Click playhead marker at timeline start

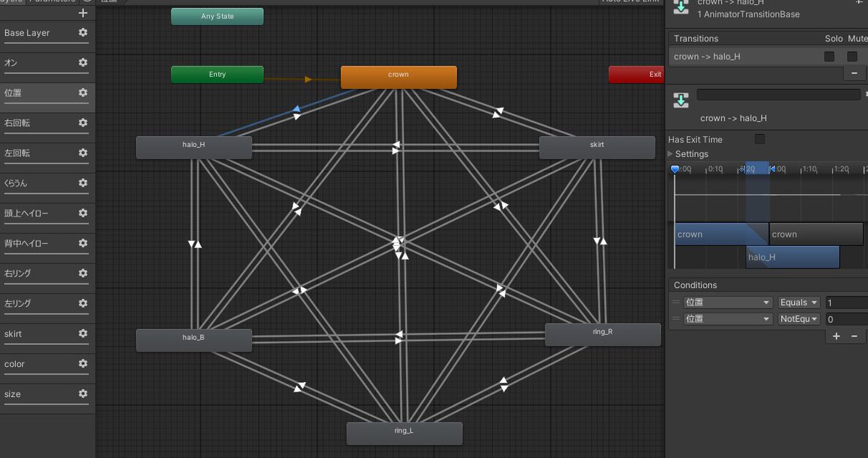[x=675, y=169]
